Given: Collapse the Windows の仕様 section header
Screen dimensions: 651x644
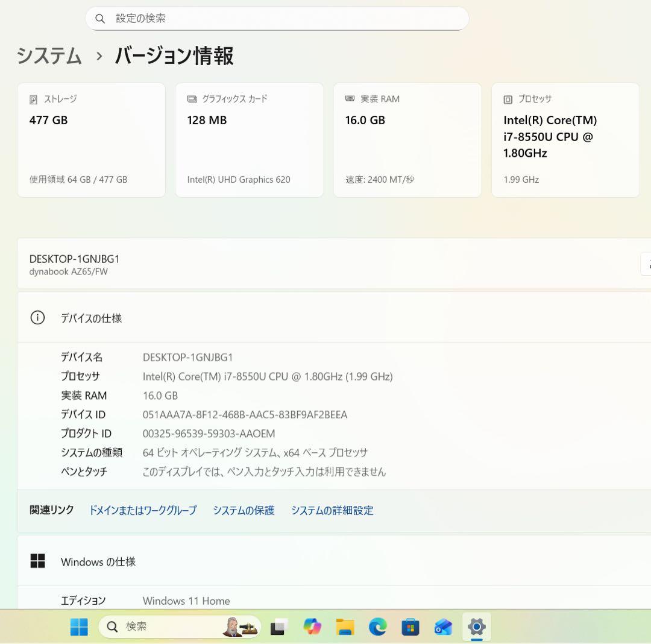Looking at the screenshot, I should click(334, 561).
